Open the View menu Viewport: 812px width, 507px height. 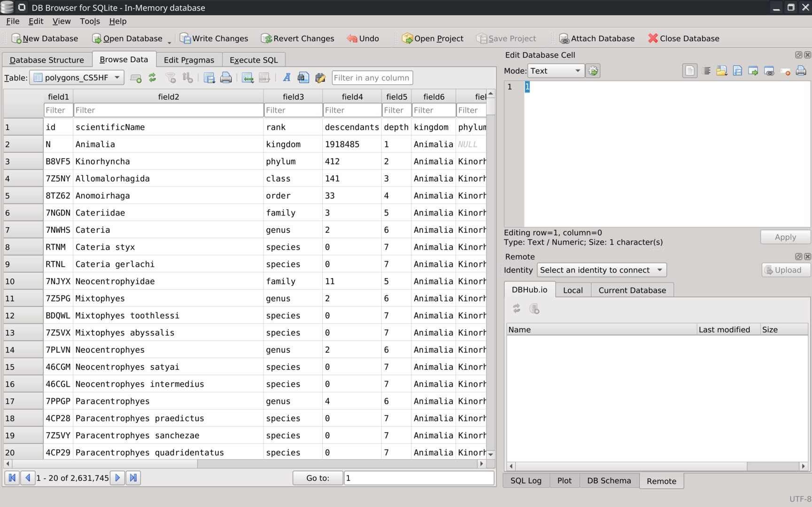[62, 21]
